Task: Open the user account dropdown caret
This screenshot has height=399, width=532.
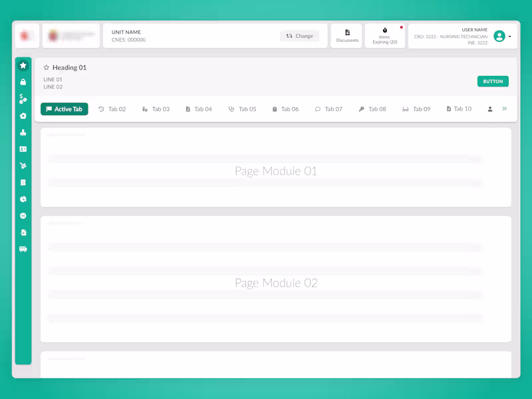Action: pos(511,36)
